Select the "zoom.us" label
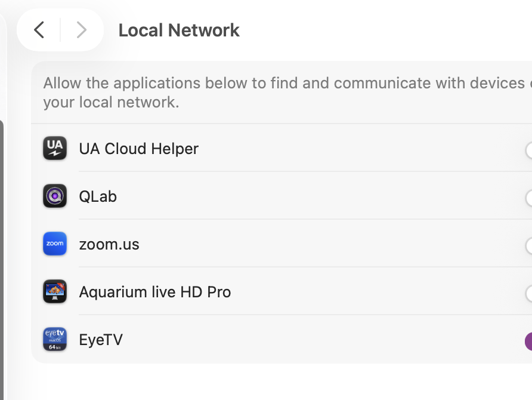The image size is (532, 400). 109,245
